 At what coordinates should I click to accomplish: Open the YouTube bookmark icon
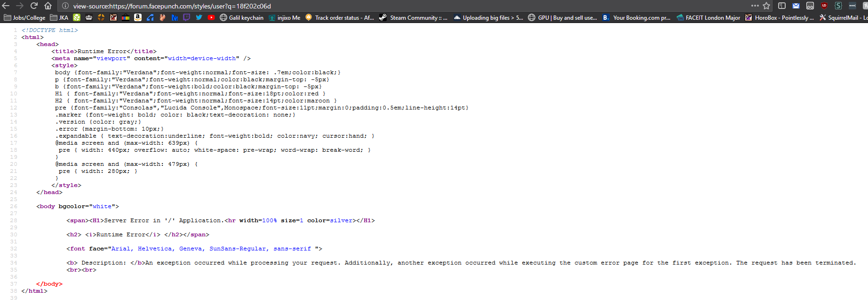click(x=211, y=17)
